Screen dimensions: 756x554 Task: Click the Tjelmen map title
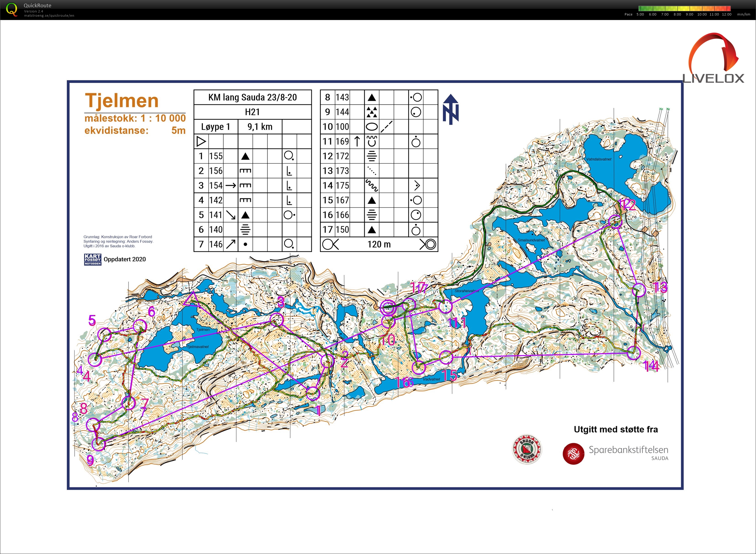pos(122,100)
